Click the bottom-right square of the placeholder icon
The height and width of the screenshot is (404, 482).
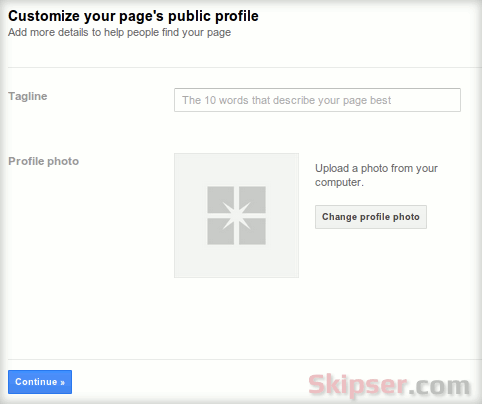coord(252,231)
